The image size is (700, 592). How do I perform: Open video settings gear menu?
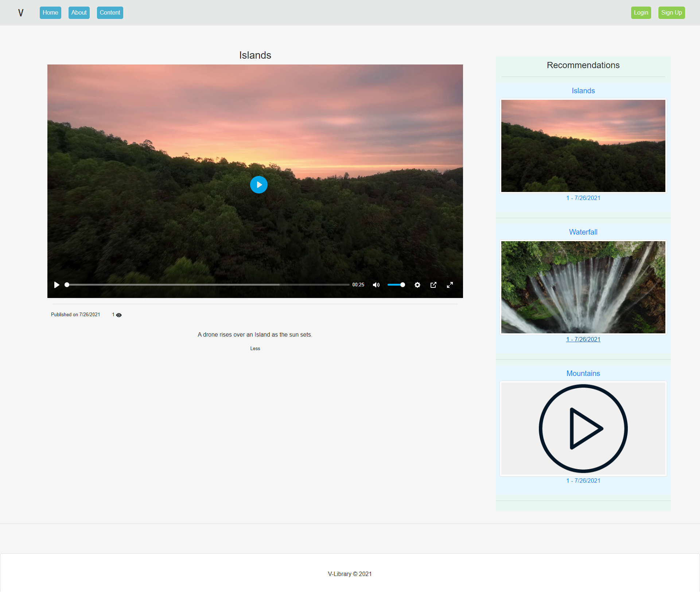[417, 285]
